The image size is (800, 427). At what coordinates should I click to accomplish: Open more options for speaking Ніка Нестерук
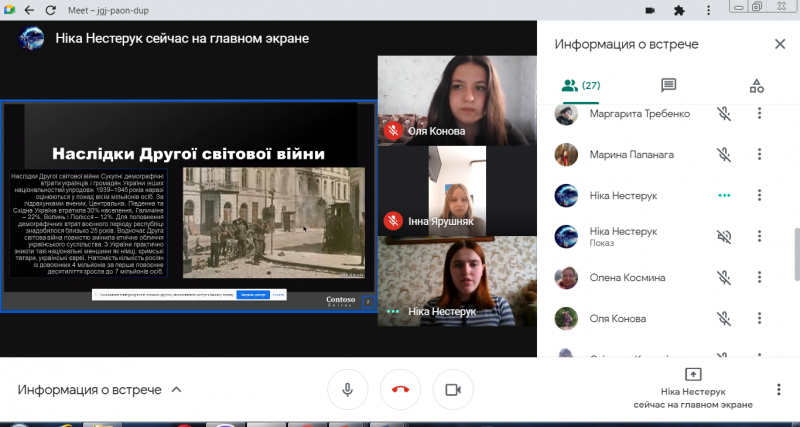coord(759,195)
